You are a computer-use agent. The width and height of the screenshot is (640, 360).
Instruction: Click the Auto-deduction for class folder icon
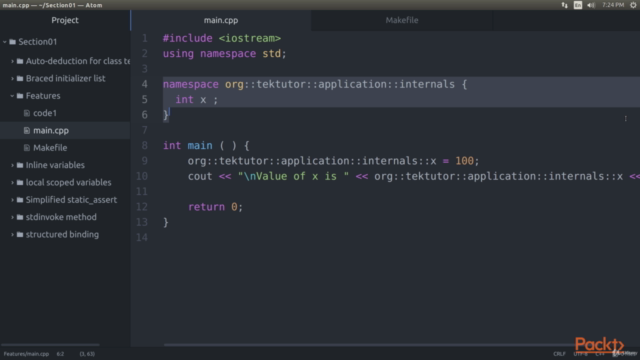pos(20,61)
